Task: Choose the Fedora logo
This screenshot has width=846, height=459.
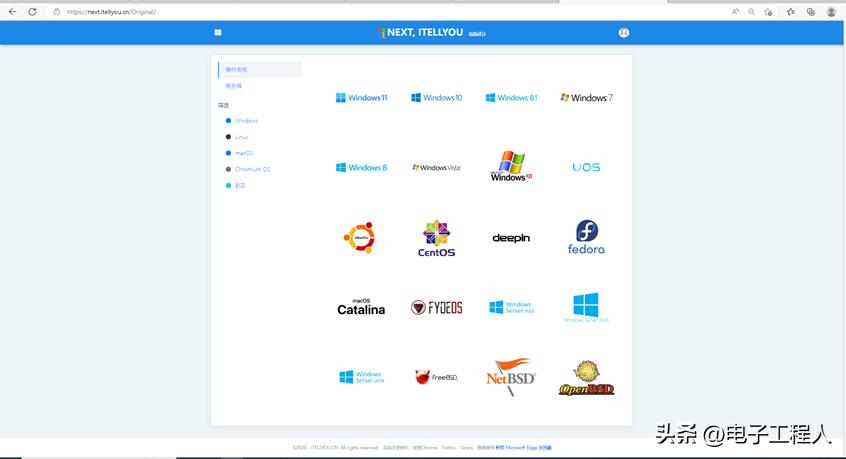Action: [x=586, y=237]
